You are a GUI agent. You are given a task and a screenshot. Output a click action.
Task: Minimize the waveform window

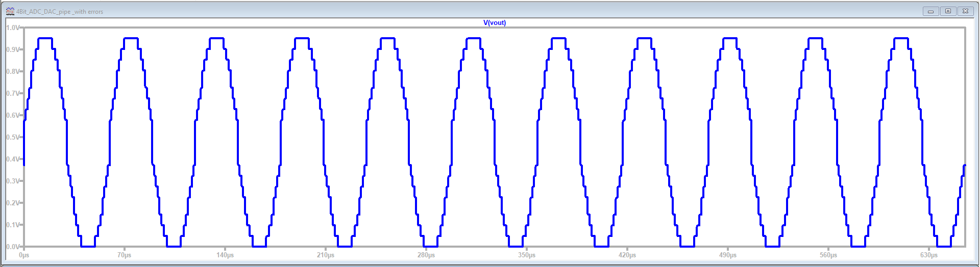930,11
